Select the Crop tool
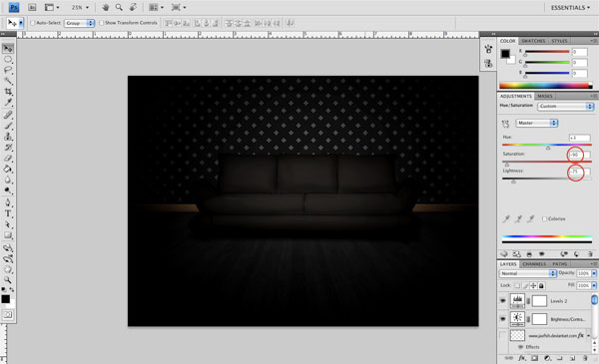 click(8, 92)
